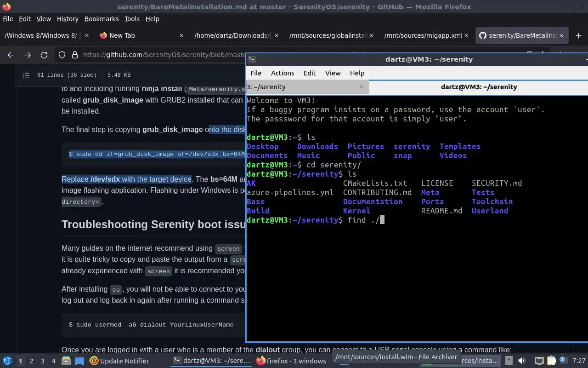Viewport: 588px width, 368px height.
Task: Open Firefox Edit menu
Action: (x=25, y=19)
